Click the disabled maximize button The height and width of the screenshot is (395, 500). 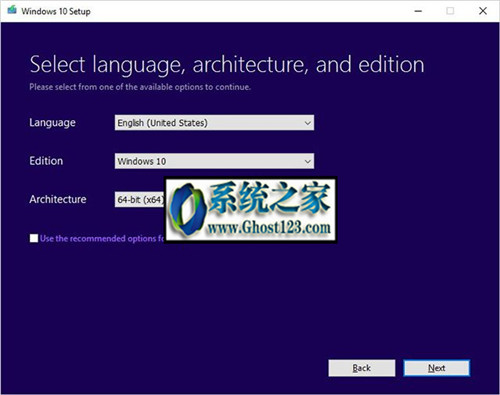tap(450, 11)
